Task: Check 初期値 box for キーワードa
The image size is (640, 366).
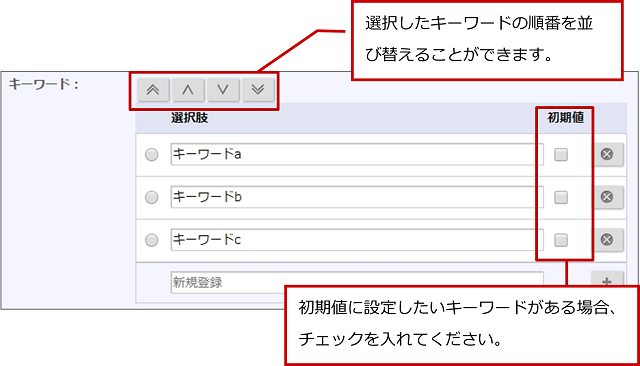Action: click(x=561, y=155)
